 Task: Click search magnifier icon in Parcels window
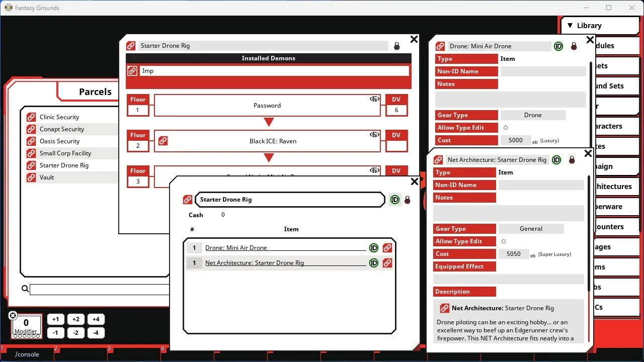25,289
